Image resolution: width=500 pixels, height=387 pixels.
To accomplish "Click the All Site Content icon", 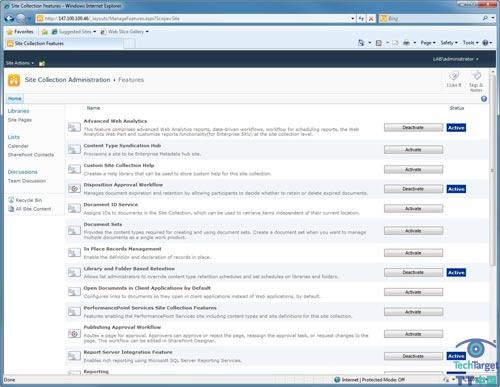I will (x=11, y=209).
